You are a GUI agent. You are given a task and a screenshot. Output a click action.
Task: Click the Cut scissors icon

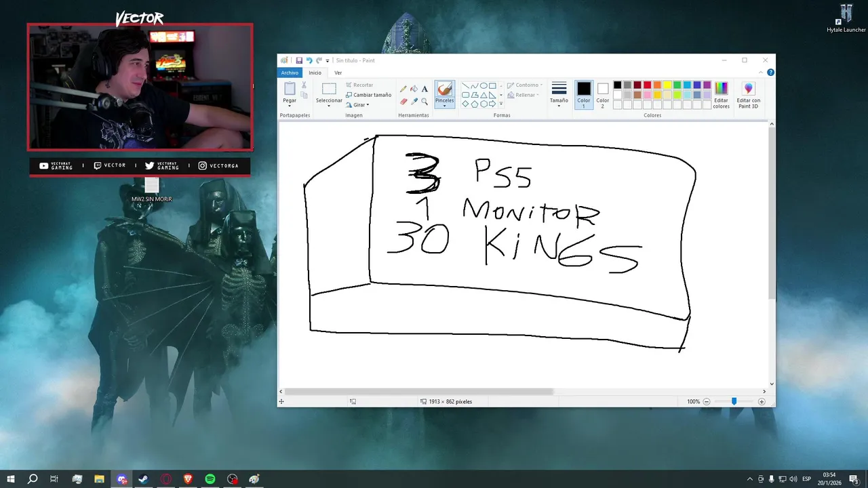pos(304,85)
